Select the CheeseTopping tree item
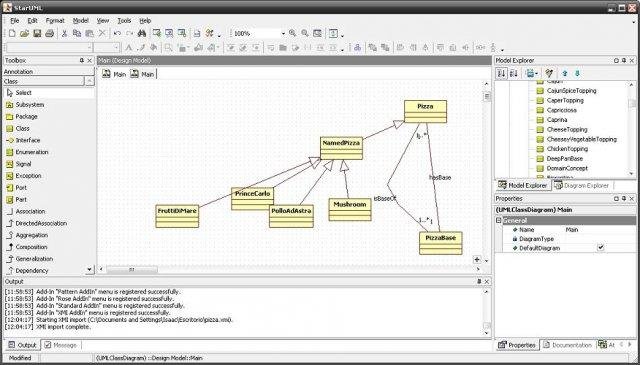 click(567, 129)
